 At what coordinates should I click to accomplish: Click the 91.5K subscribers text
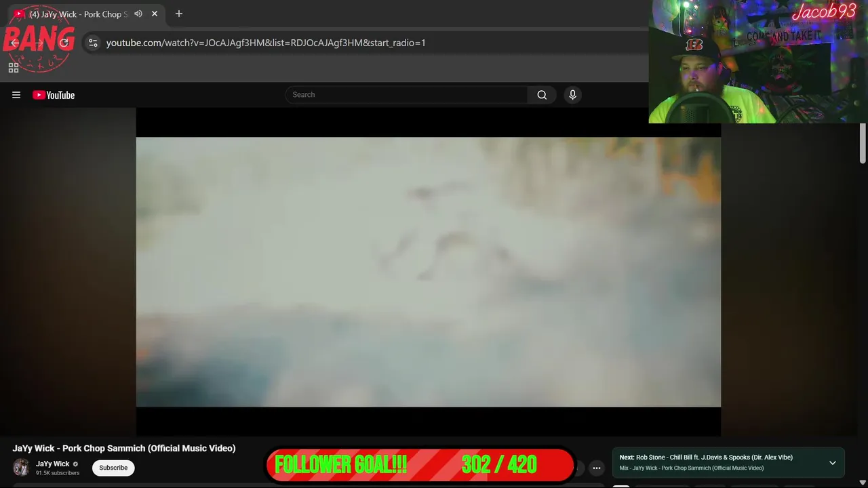tap(58, 473)
